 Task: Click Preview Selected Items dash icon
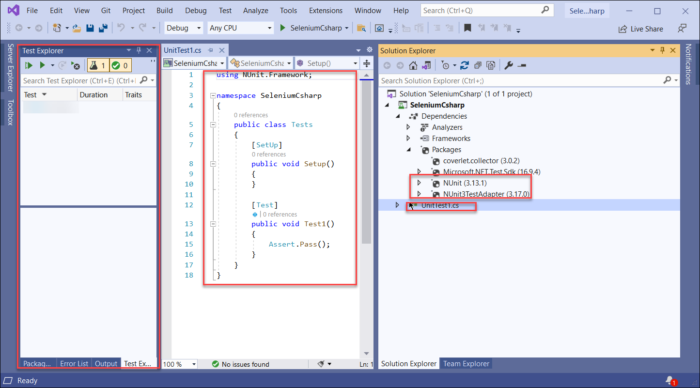(x=522, y=66)
